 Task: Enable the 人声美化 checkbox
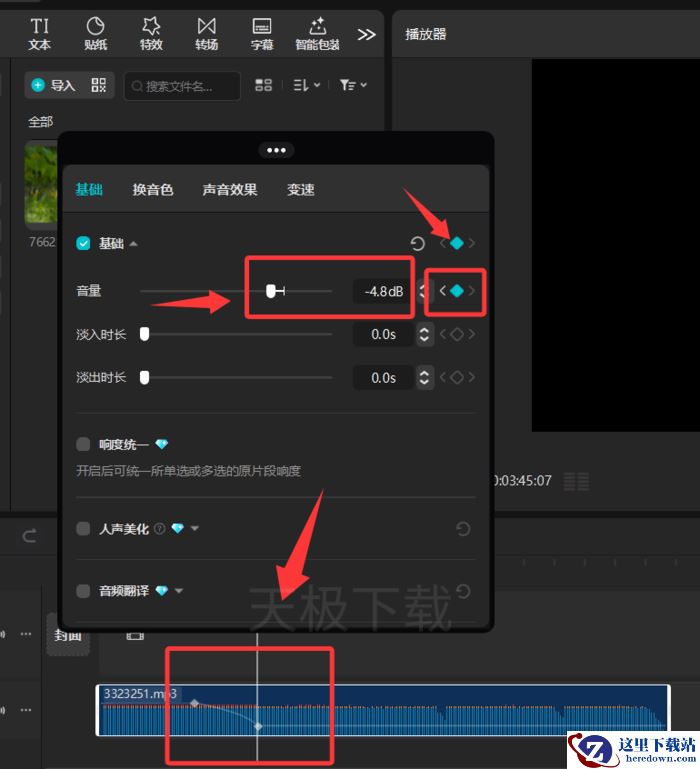[83, 529]
